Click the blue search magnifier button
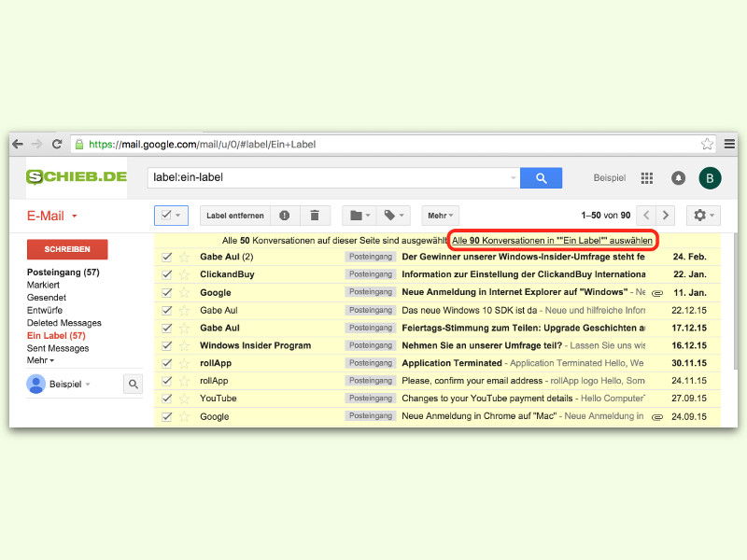The width and height of the screenshot is (747, 560). [x=541, y=177]
